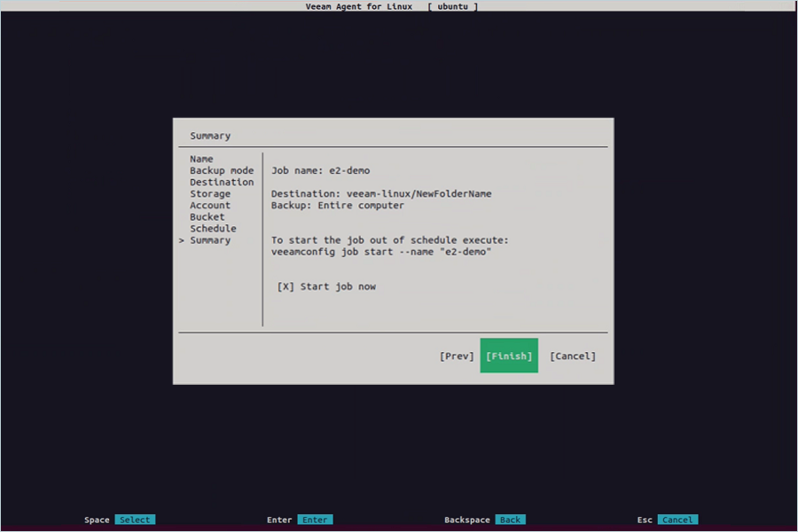Screen dimensions: 798x532
Task: Click the Destination veeam-linux/NewFolderName line
Action: tap(381, 194)
